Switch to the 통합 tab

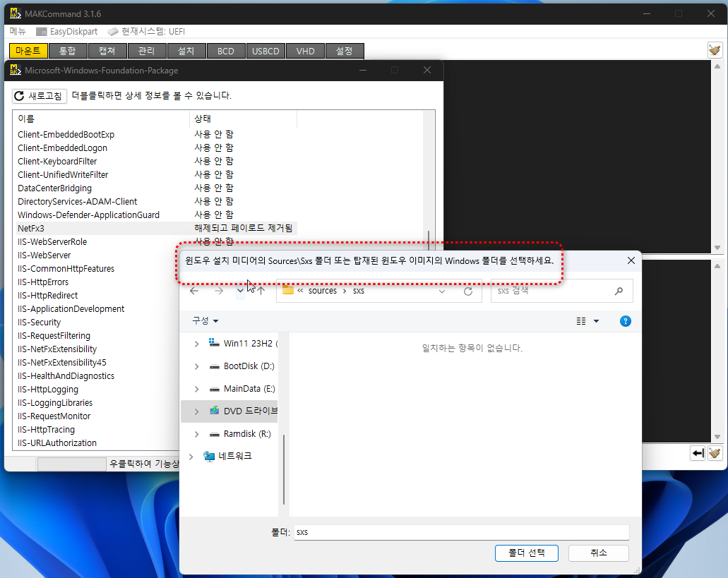pyautogui.click(x=68, y=51)
